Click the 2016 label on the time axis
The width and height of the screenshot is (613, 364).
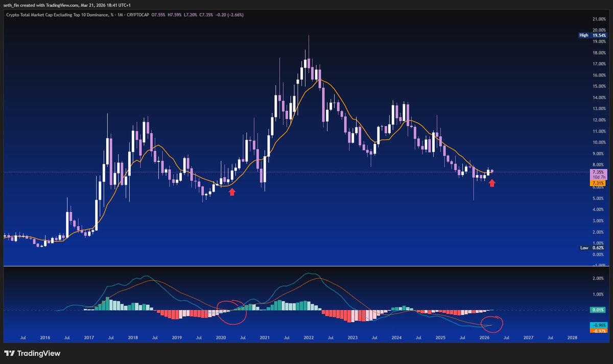[x=45, y=338]
